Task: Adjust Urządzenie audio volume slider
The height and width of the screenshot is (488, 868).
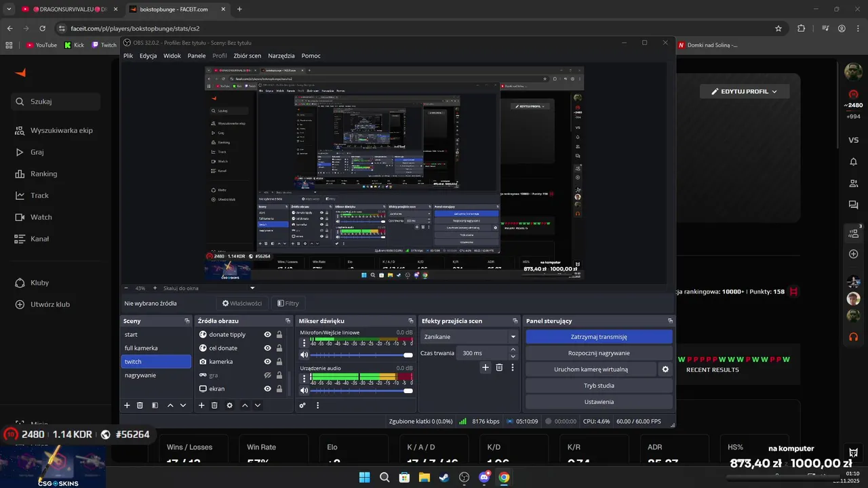Action: coord(362,390)
